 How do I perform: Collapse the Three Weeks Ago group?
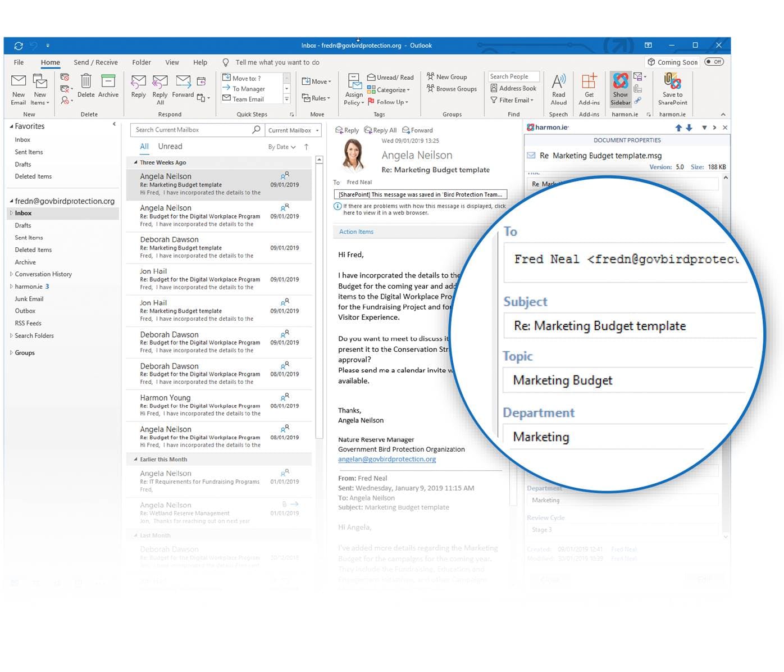pos(135,162)
